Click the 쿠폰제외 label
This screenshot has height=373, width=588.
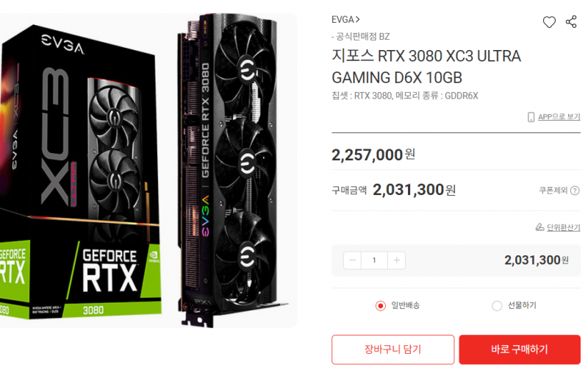point(553,191)
